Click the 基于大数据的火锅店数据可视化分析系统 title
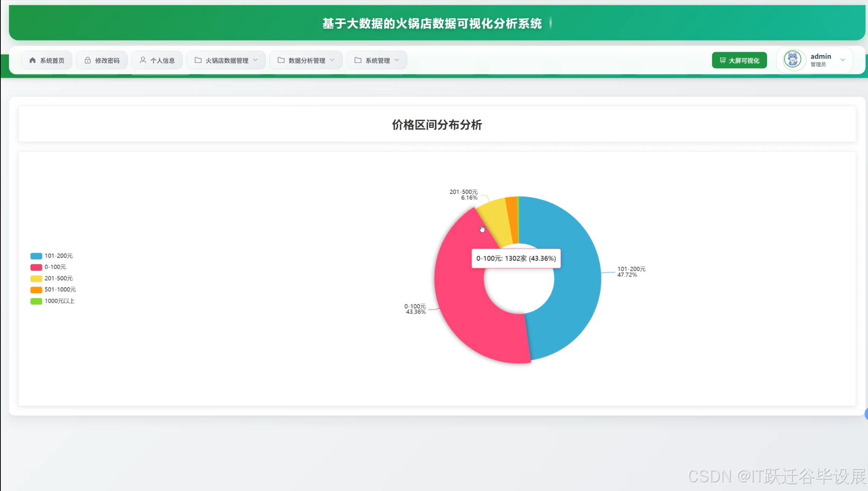The width and height of the screenshot is (868, 491). click(432, 24)
